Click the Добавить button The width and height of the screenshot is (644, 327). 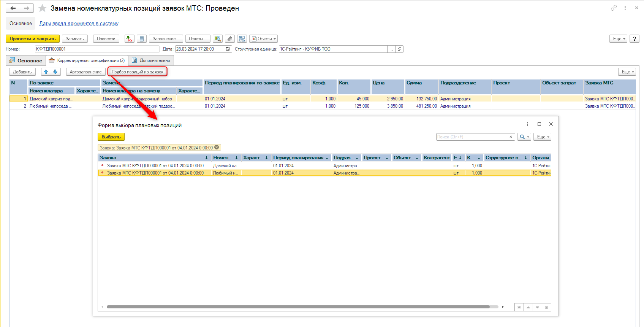coord(22,72)
